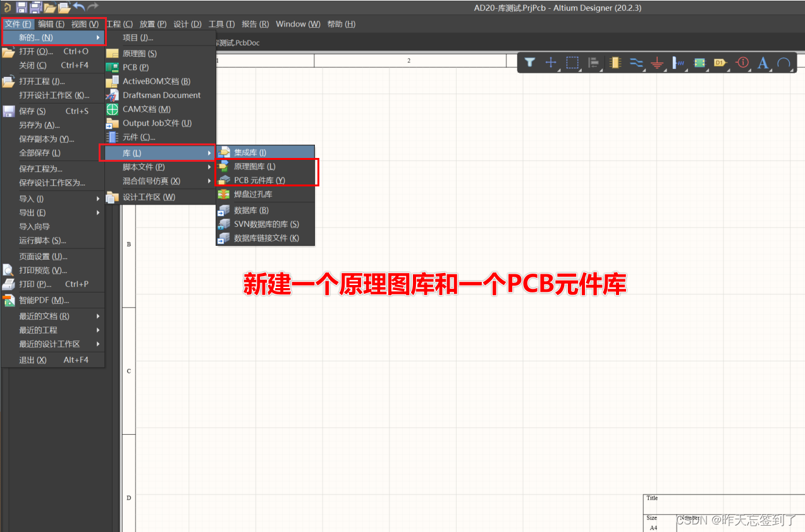The width and height of the screenshot is (805, 532).
Task: Click the red Parameter Set directive icon
Action: click(x=742, y=63)
